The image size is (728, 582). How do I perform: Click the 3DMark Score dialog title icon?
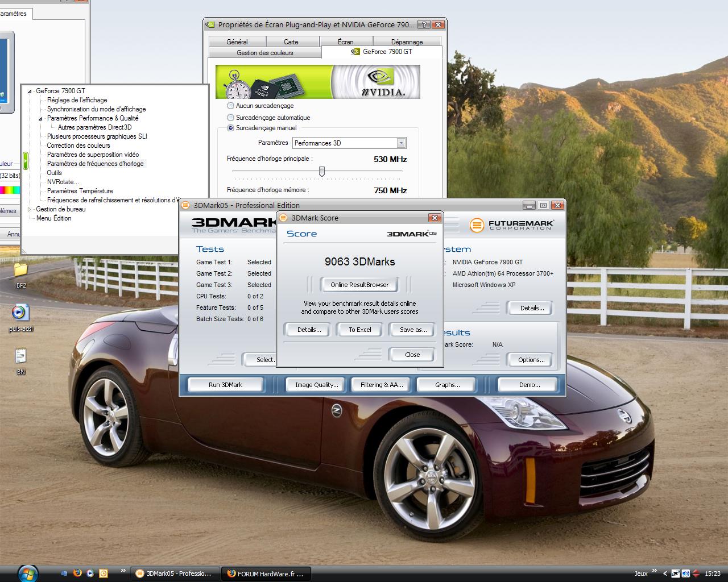(283, 218)
